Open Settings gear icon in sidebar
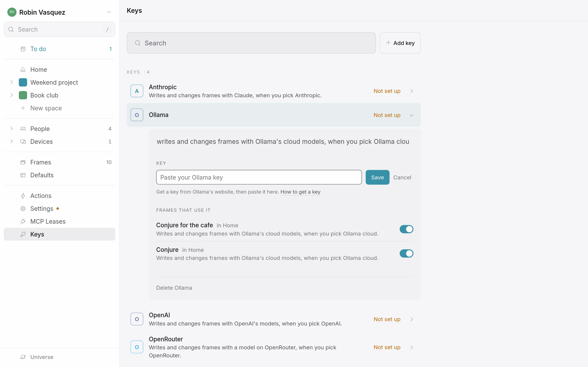Viewport: 588px width, 367px height. click(x=23, y=209)
